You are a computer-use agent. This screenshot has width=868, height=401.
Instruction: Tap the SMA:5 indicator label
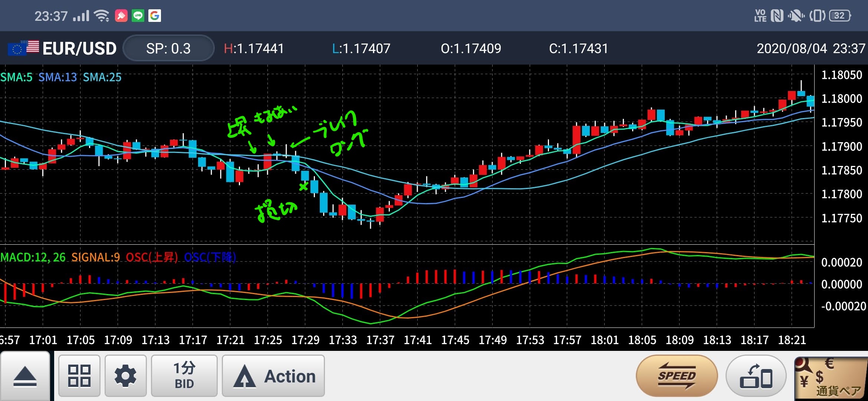(x=16, y=77)
